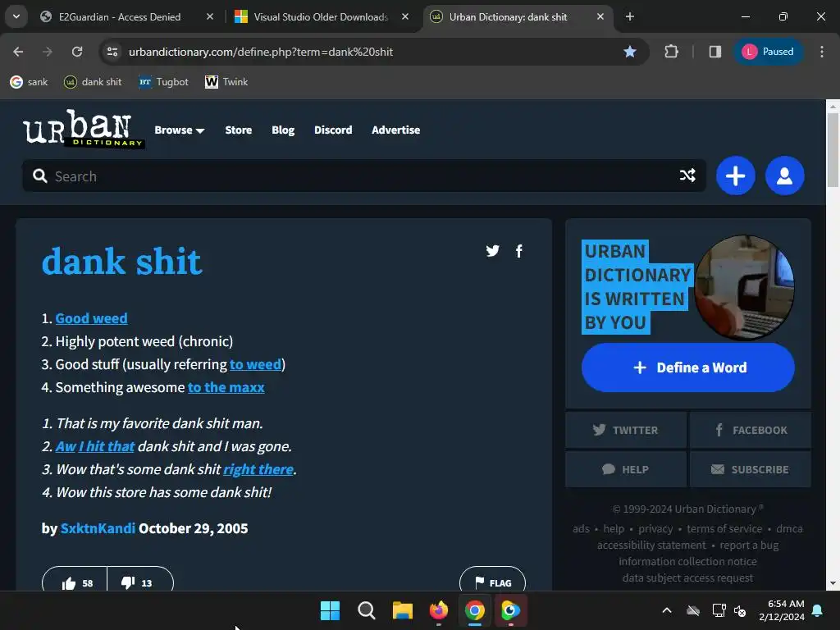
Task: Open Chrome profile Paused button
Action: point(768,52)
